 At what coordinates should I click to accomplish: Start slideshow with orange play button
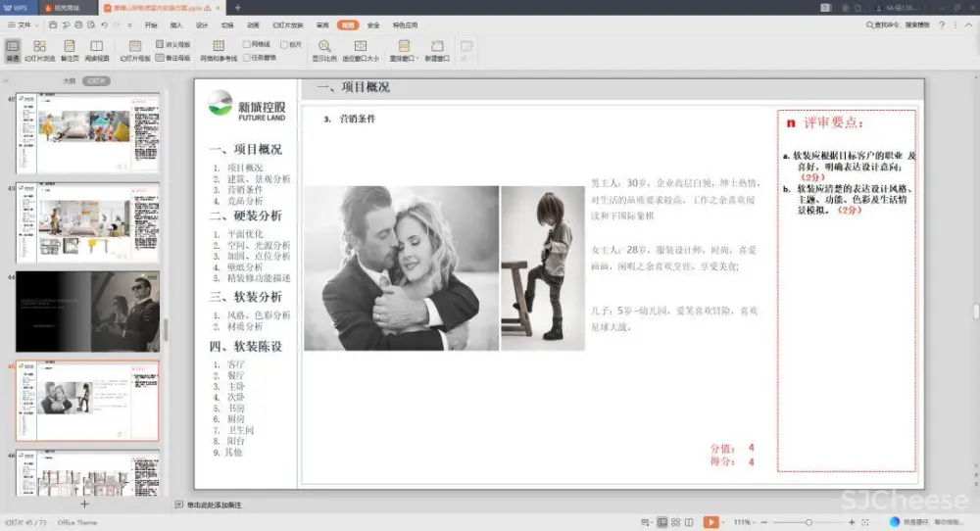coord(710,522)
